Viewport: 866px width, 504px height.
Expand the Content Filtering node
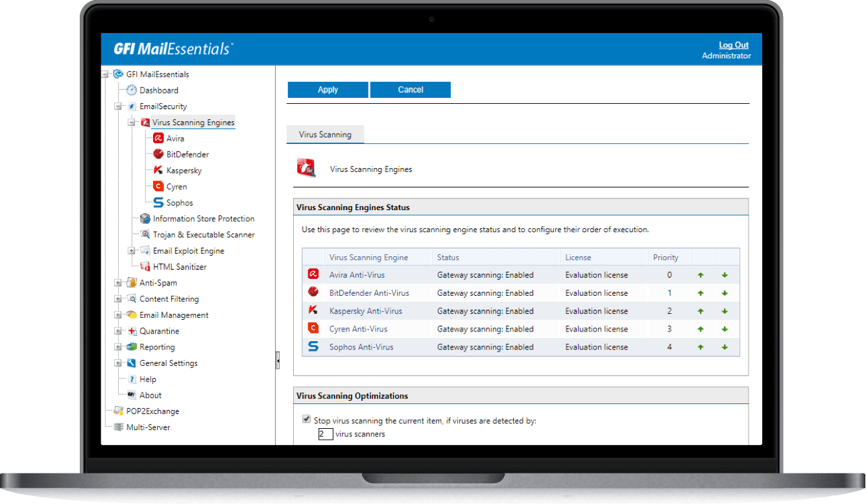point(118,299)
